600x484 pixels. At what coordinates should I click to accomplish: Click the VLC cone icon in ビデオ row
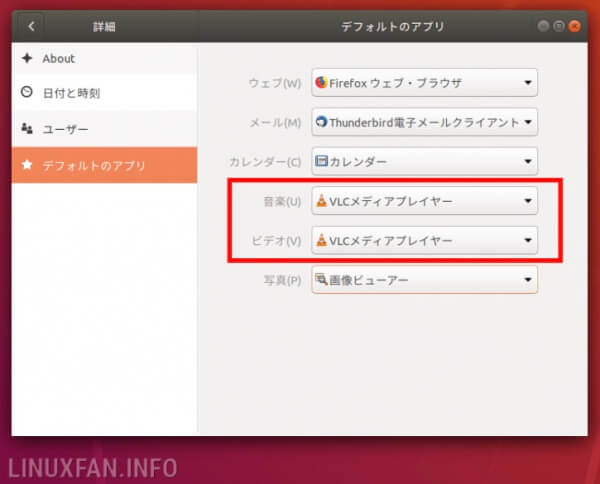pyautogui.click(x=321, y=240)
